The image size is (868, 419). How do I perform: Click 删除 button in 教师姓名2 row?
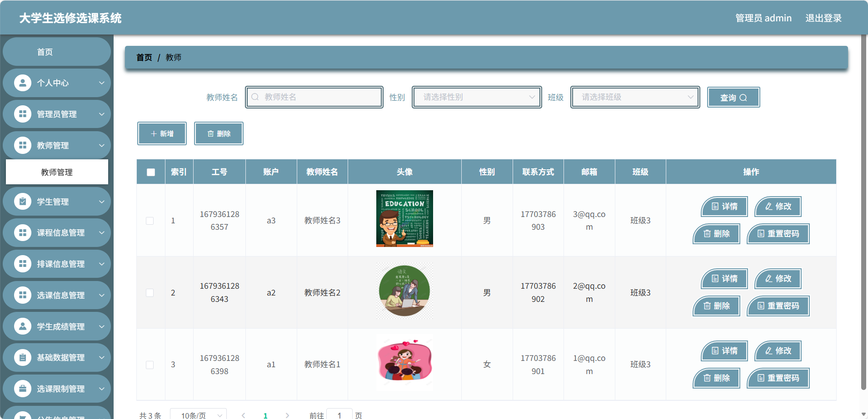pyautogui.click(x=717, y=306)
